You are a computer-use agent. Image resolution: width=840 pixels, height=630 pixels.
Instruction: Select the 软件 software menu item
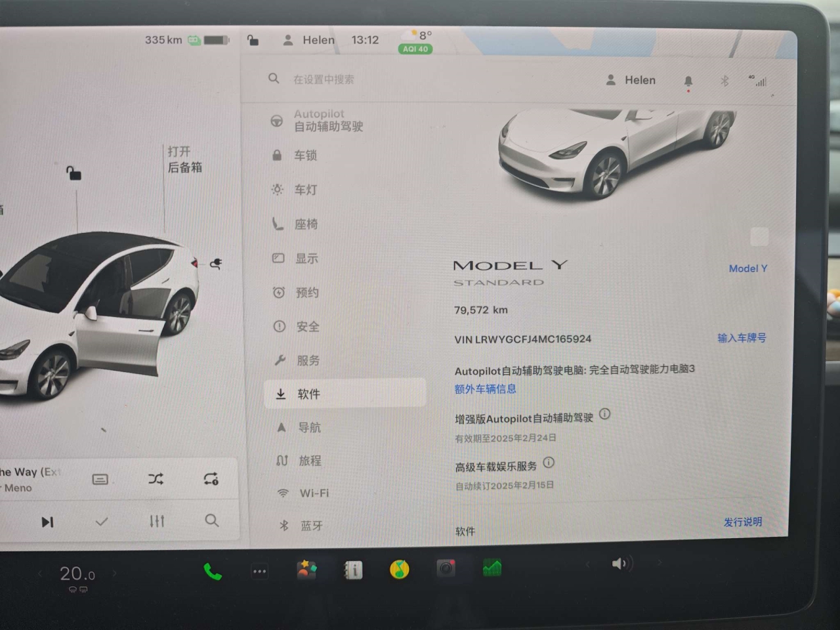click(345, 394)
